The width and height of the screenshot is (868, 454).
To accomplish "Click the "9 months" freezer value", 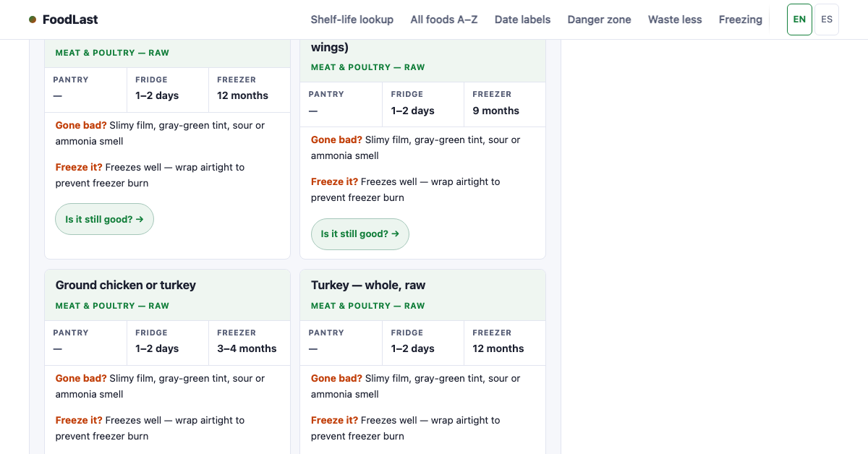I will coord(496,111).
